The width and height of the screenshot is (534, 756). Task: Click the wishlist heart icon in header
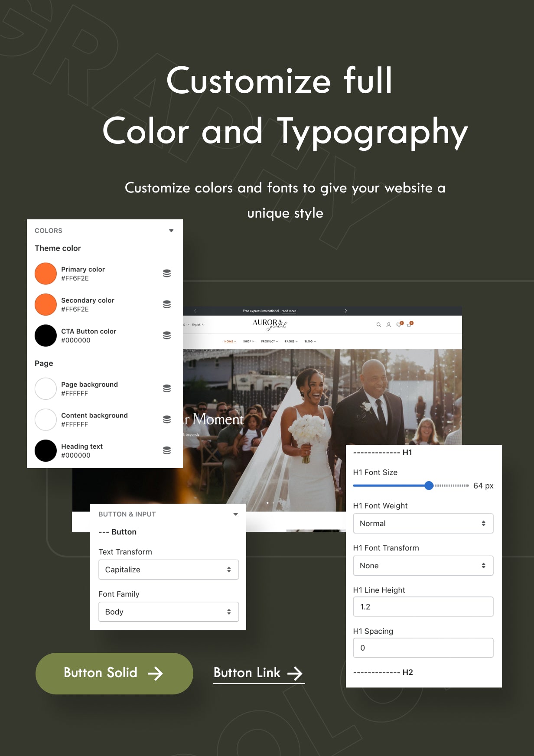pyautogui.click(x=399, y=324)
